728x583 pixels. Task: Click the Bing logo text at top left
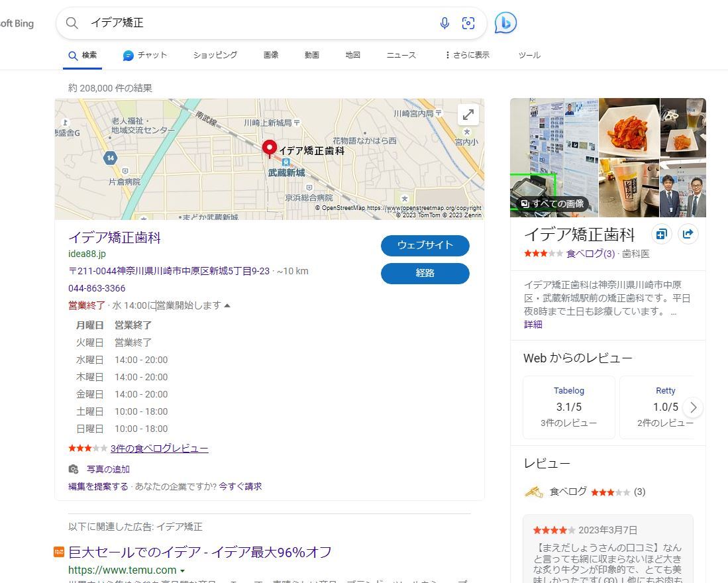pos(17,23)
